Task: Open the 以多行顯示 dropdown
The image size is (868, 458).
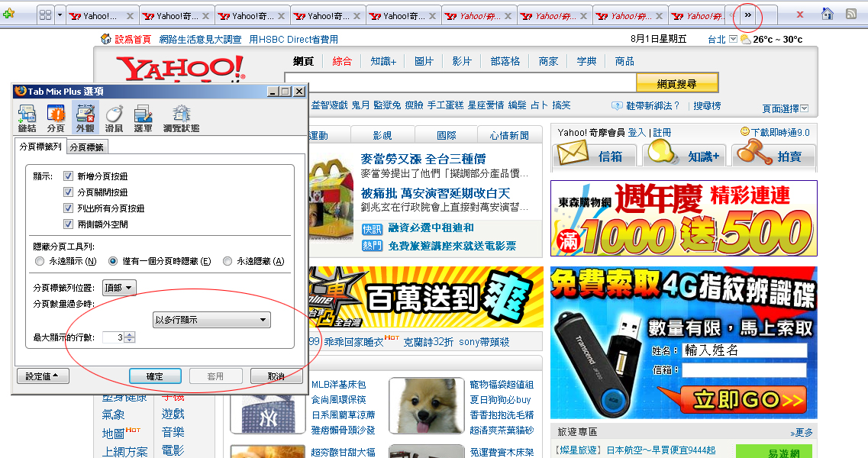Action: [211, 320]
